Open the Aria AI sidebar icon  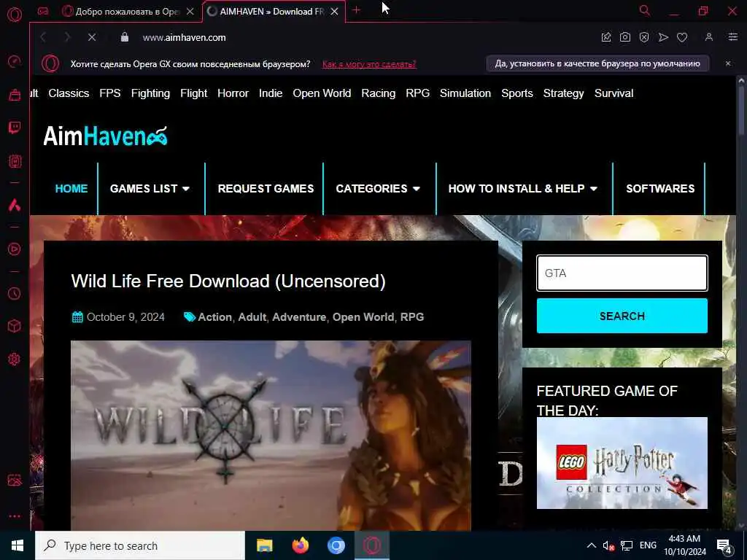(15, 205)
